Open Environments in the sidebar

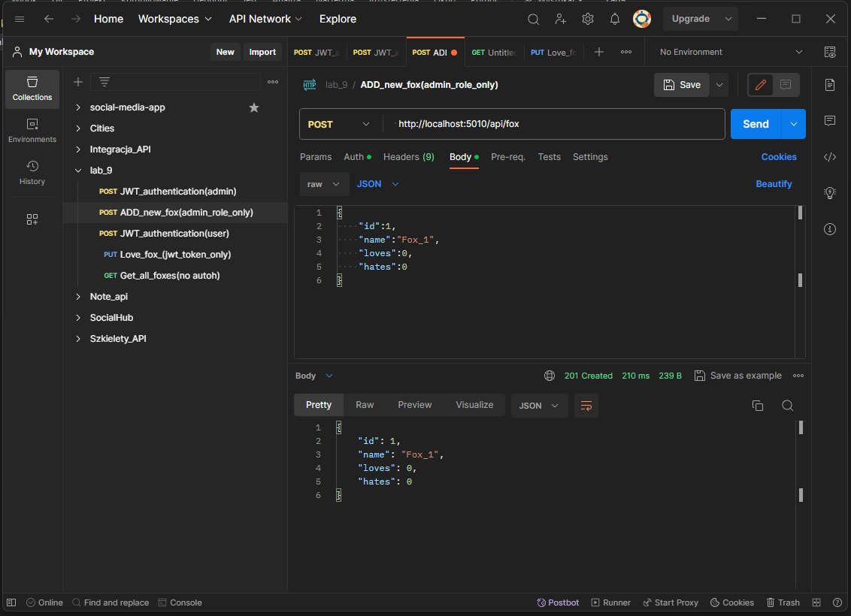(32, 131)
